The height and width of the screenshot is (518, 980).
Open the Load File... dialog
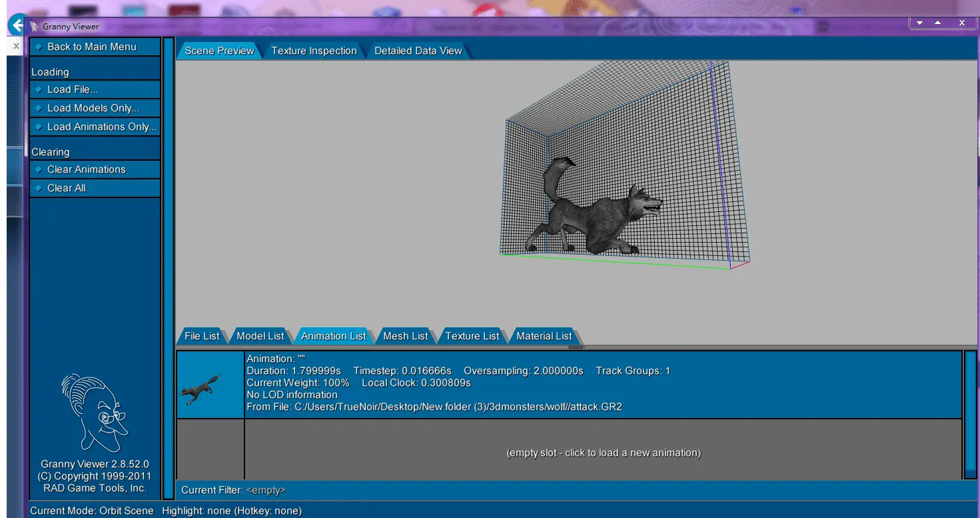pyautogui.click(x=95, y=89)
